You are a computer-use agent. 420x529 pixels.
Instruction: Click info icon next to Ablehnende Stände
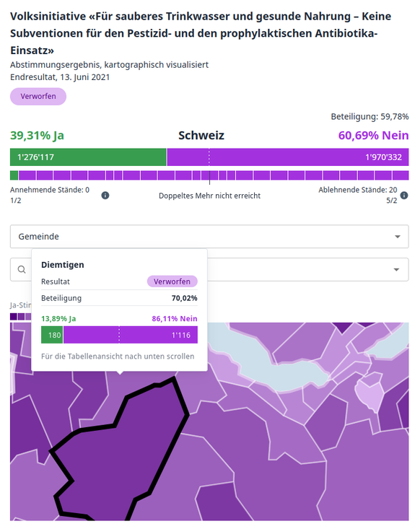(404, 196)
